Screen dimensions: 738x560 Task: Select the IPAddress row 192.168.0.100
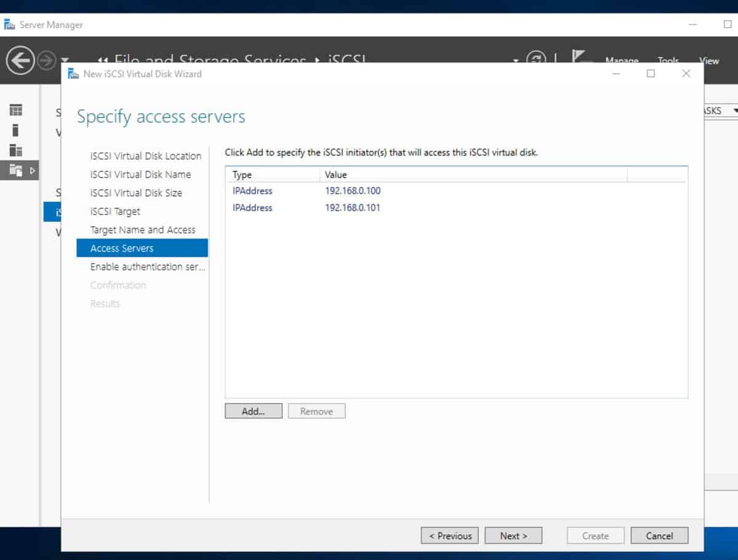pos(354,191)
